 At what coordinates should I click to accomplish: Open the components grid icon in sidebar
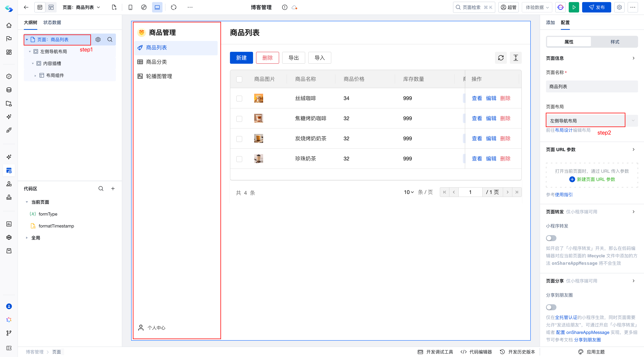point(9,52)
